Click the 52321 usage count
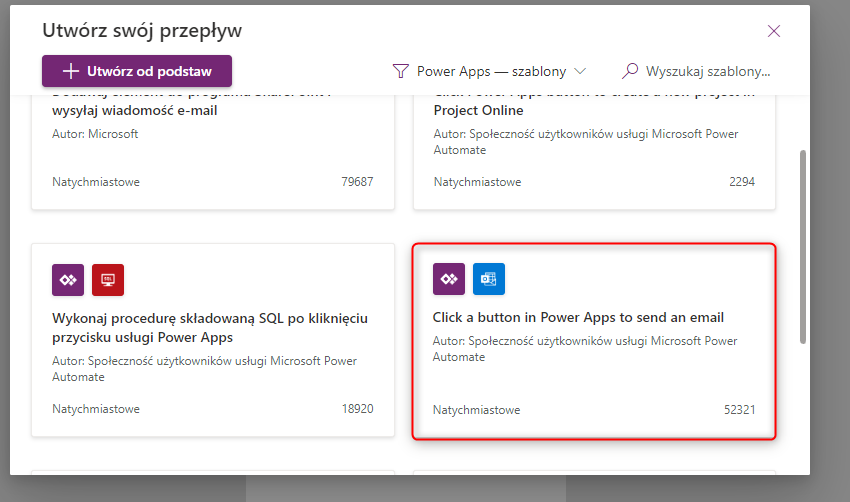850x502 pixels. [x=739, y=410]
